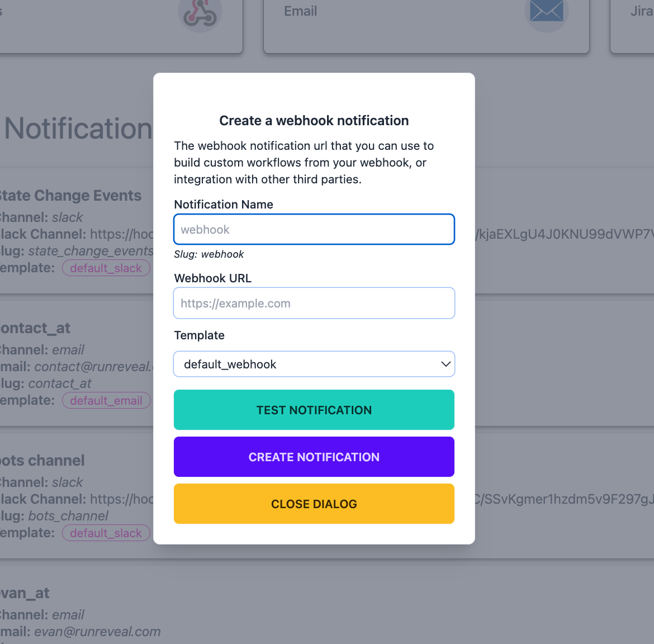
Task: Dismiss the modal with Close Dialog
Action: click(x=314, y=504)
